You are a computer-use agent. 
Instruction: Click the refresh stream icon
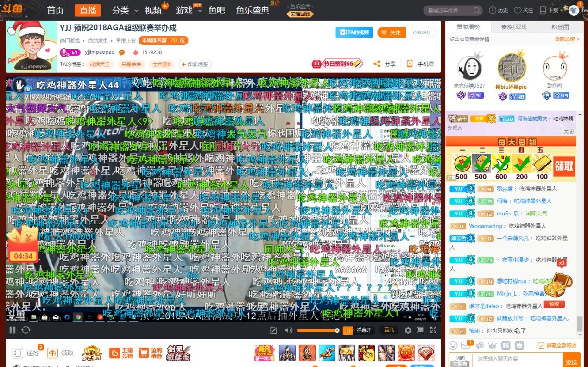[26, 330]
